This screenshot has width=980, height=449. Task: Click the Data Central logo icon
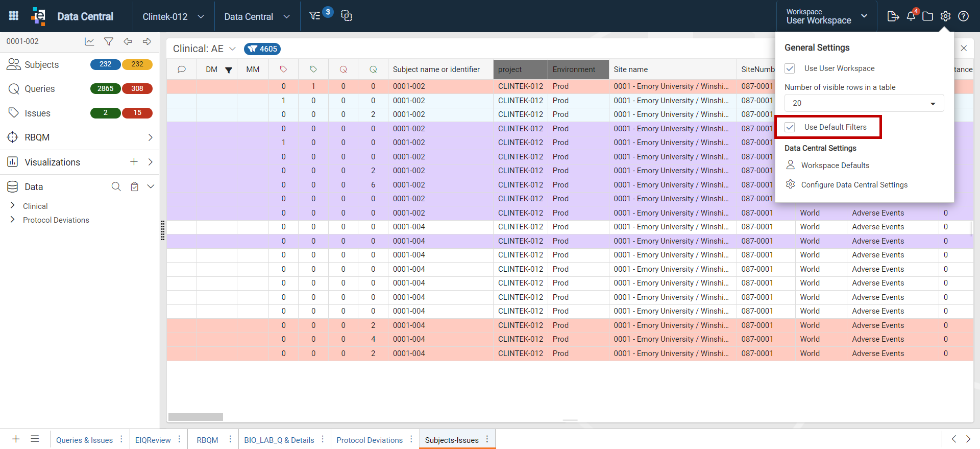(38, 16)
